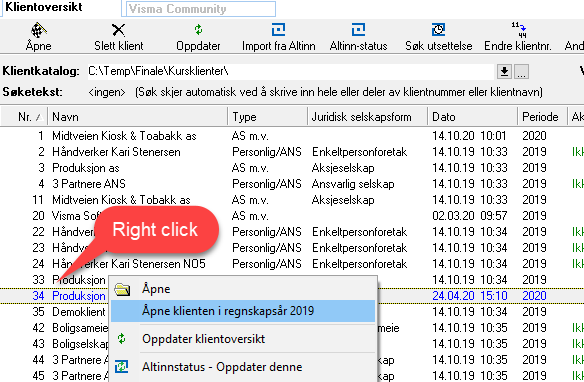Image resolution: width=584 pixels, height=382 pixels.
Task: Click the Endre klientnr. icon
Action: 518,30
